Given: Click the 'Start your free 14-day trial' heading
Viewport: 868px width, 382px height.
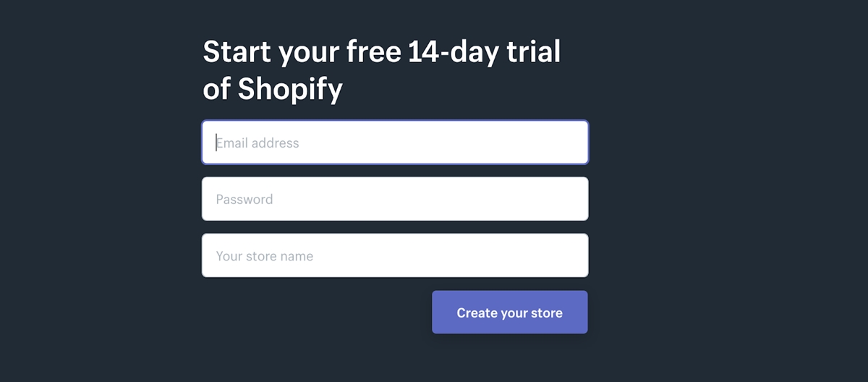Looking at the screenshot, I should pos(381,52).
